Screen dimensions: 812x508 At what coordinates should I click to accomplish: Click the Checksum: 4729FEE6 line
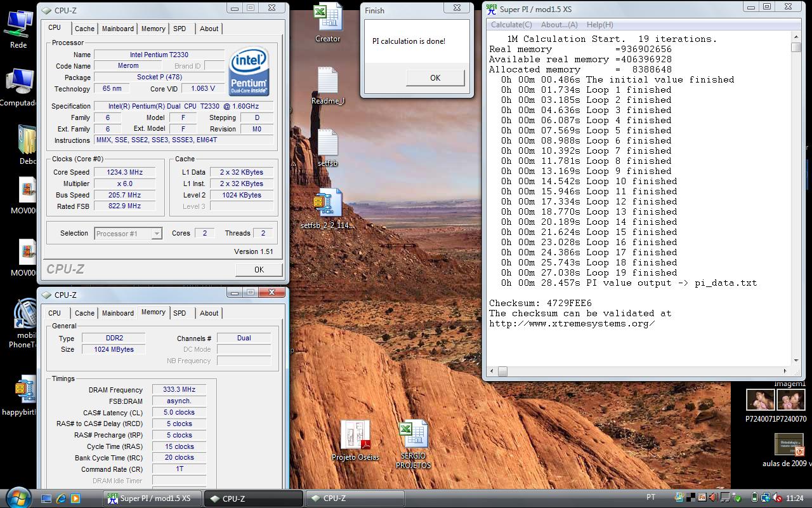(540, 303)
